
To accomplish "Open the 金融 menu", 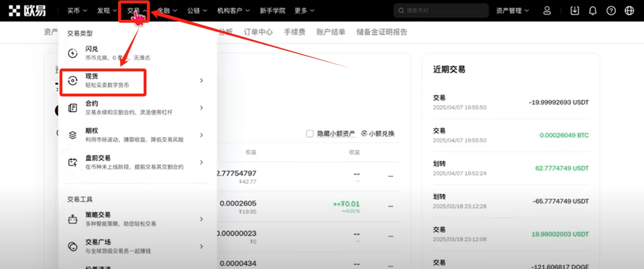I will tap(167, 10).
